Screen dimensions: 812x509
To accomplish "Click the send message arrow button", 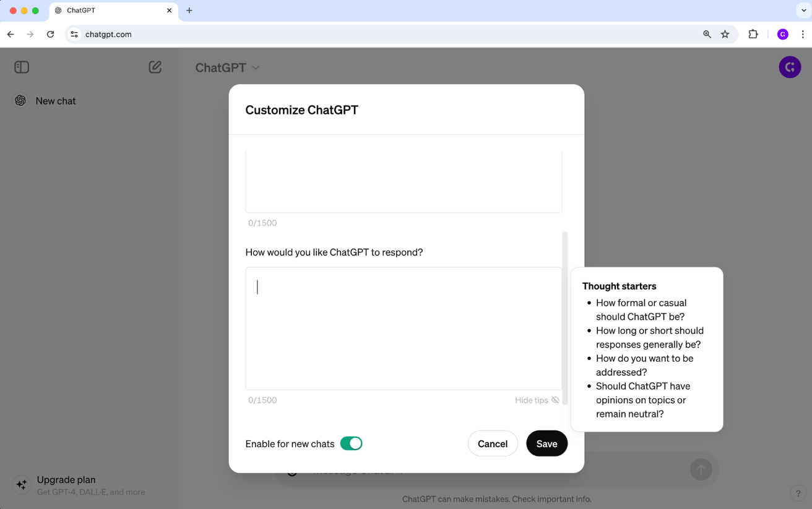I will (x=701, y=469).
